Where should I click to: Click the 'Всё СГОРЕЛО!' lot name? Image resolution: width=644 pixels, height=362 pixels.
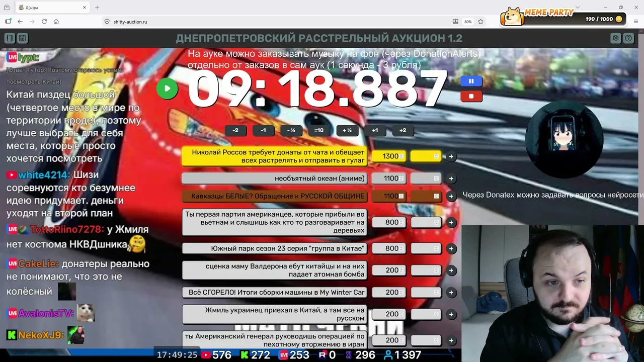click(x=275, y=292)
